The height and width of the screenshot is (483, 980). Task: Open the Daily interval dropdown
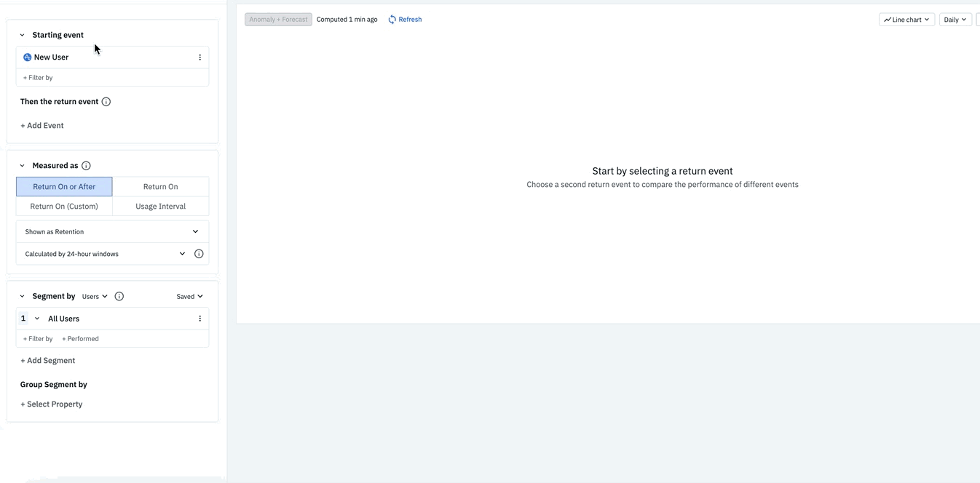(x=955, y=19)
